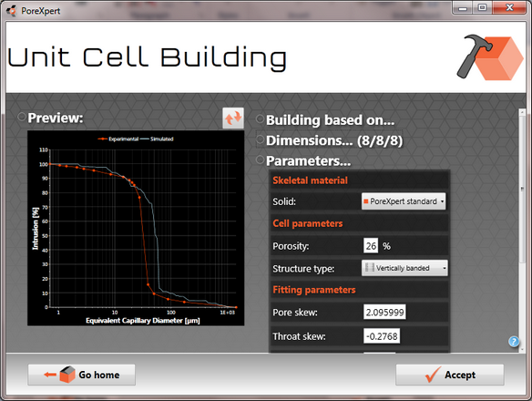The image size is (532, 401).
Task: Click the Pore skew value field
Action: tap(384, 312)
